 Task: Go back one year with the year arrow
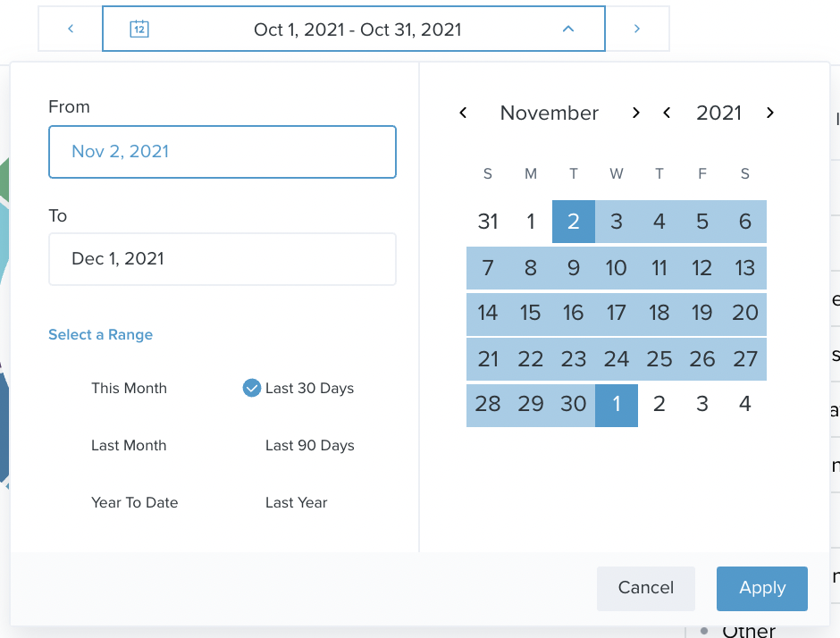(667, 113)
